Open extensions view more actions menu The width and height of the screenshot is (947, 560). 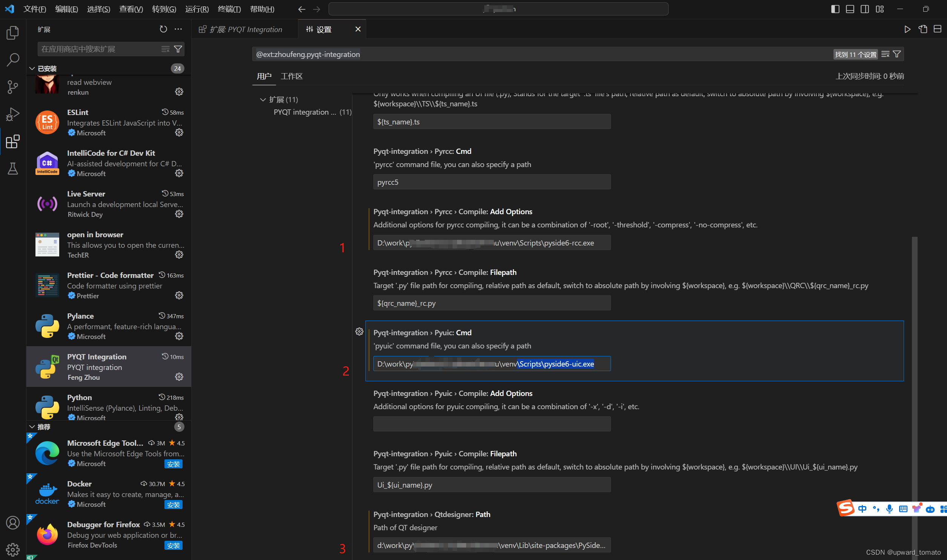(178, 29)
